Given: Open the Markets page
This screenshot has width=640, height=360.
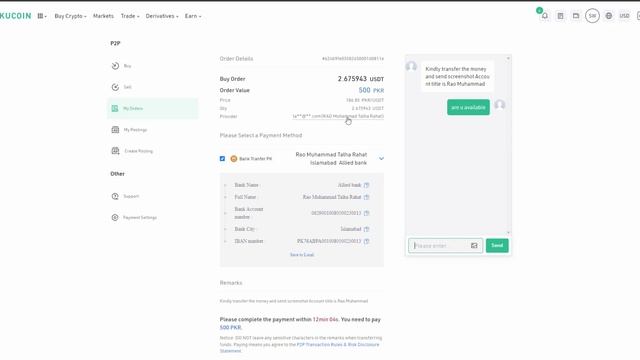Looking at the screenshot, I should pyautogui.click(x=103, y=16).
